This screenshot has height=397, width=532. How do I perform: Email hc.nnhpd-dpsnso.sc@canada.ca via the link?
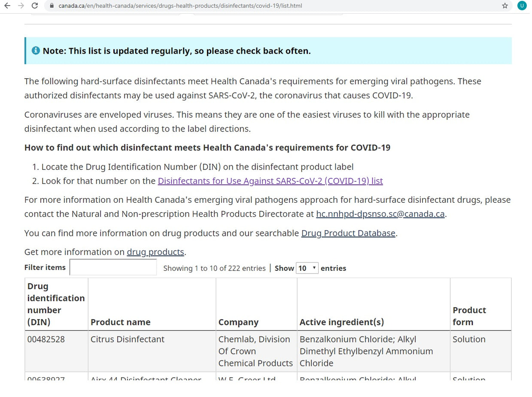click(380, 214)
